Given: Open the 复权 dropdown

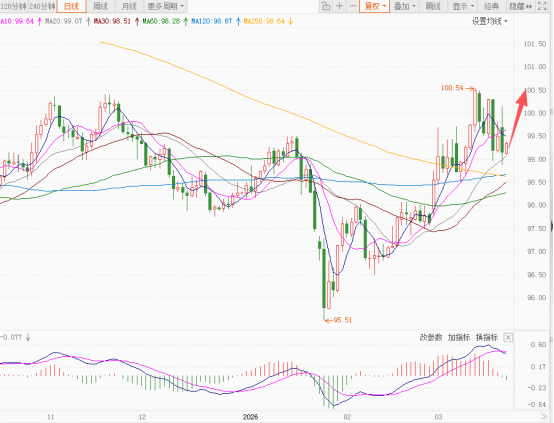Looking at the screenshot, I should 375,6.
